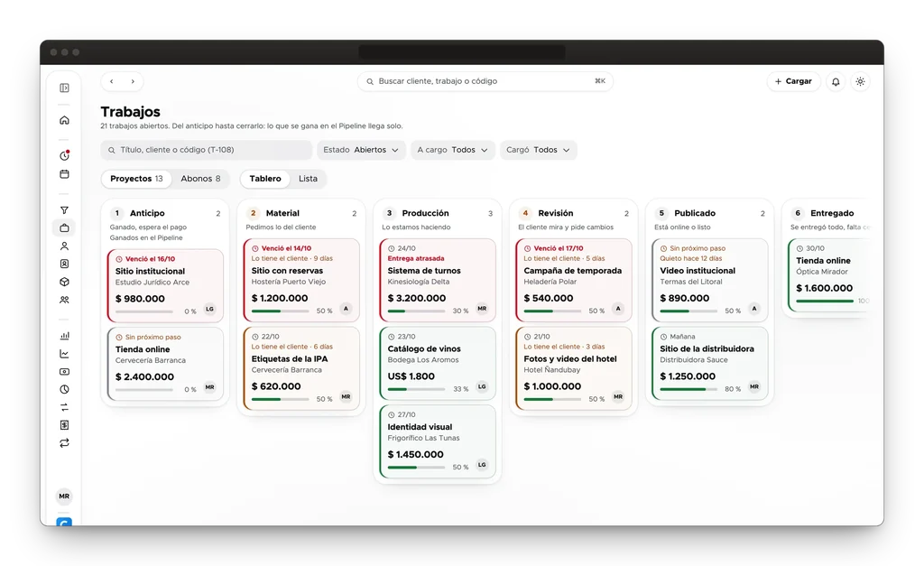The height and width of the screenshot is (566, 924).
Task: Select the Lista view
Action: [x=308, y=179]
